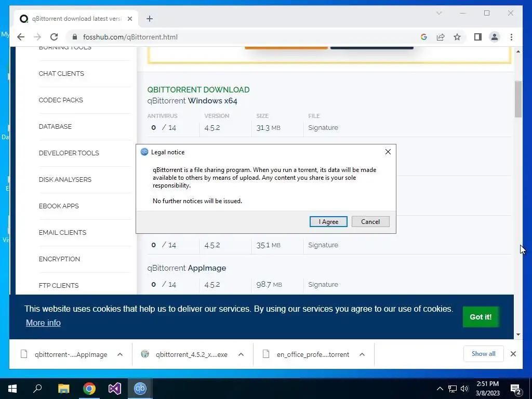
Task: Open downloaded en_office torrent file
Action: click(x=306, y=354)
